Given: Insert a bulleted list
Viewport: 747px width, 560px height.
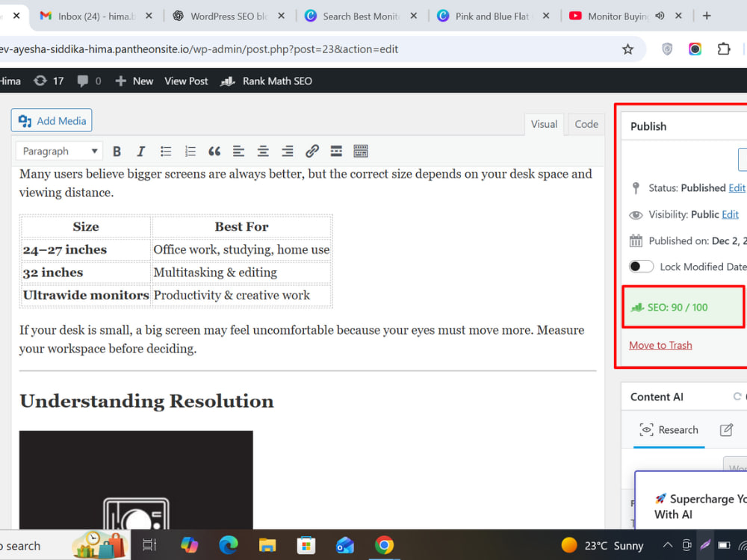Looking at the screenshot, I should click(166, 152).
